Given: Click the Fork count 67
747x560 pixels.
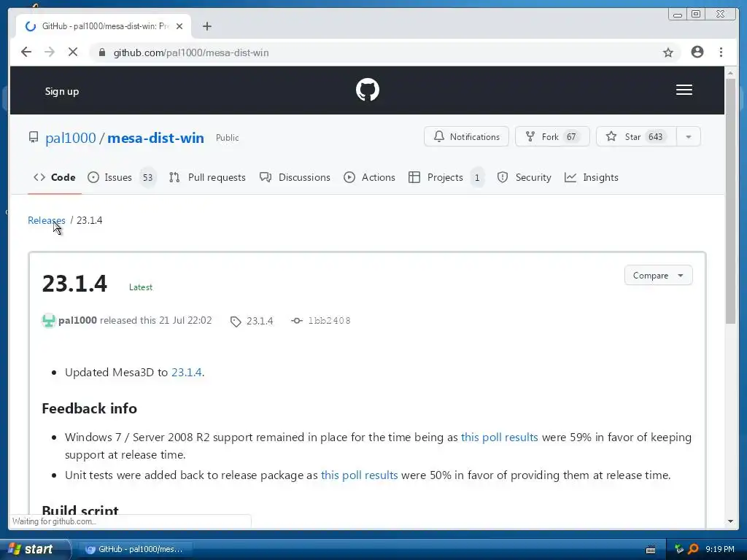Looking at the screenshot, I should point(571,137).
